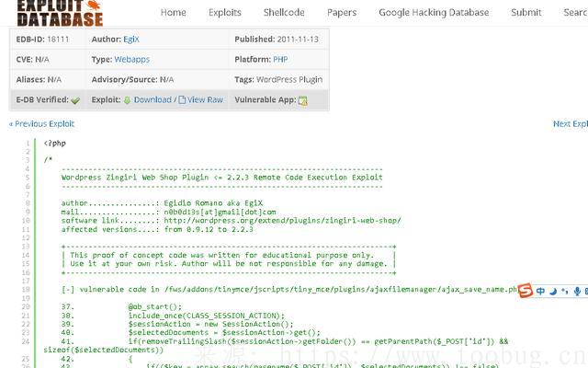This screenshot has width=588, height=368.
Task: Click the green download arrow icon
Action: click(127, 99)
